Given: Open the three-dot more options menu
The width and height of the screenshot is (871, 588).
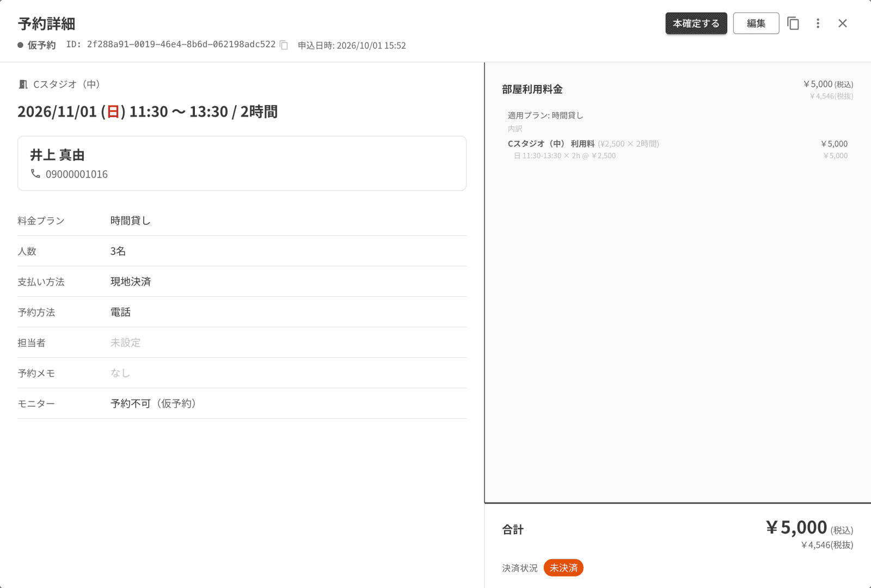Looking at the screenshot, I should (x=818, y=23).
